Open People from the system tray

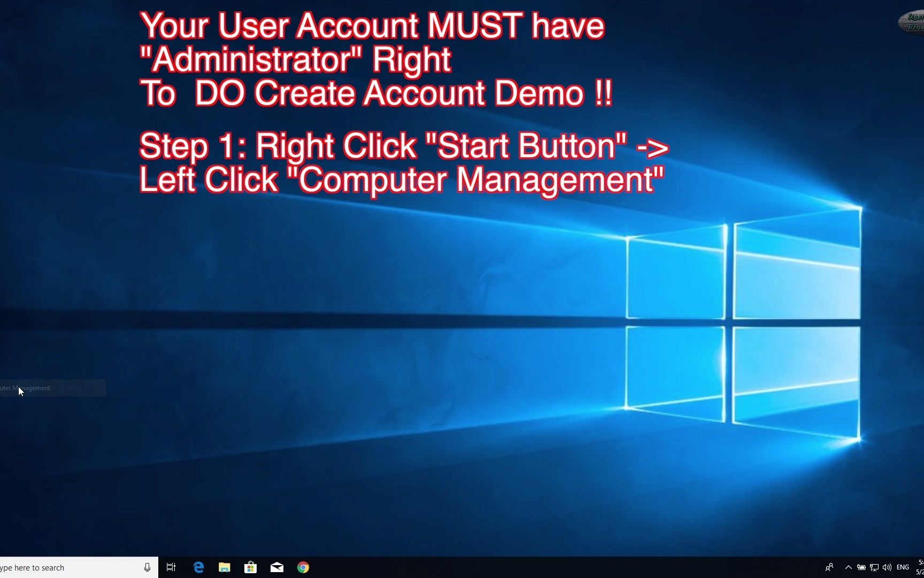(x=829, y=567)
